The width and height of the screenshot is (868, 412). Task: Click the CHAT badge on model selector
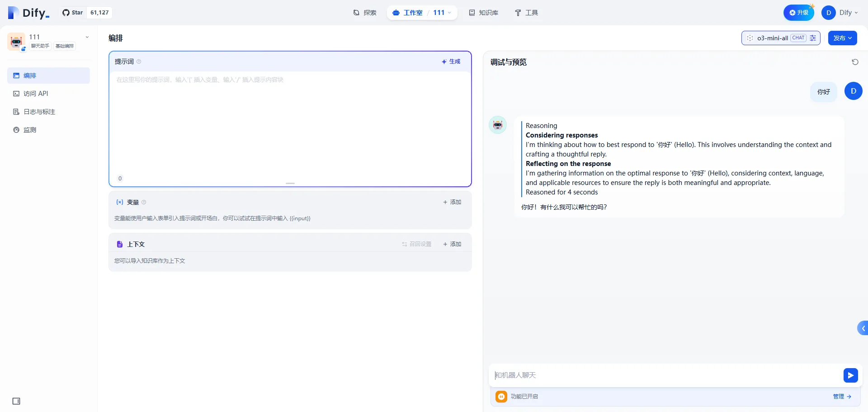[798, 38]
